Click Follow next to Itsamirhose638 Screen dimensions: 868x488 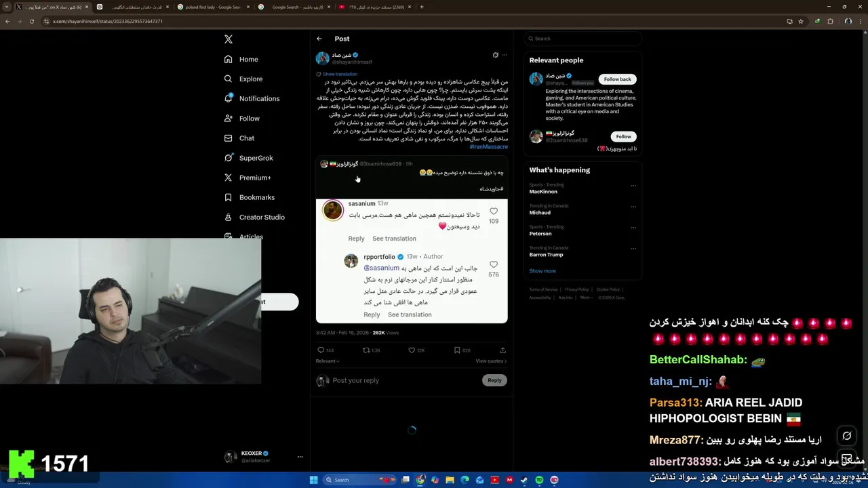(x=623, y=136)
